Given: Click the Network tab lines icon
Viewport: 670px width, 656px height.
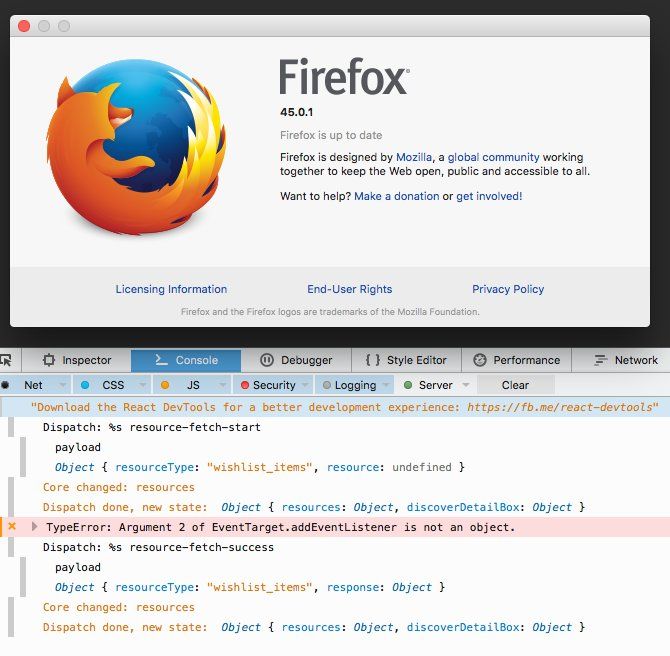Looking at the screenshot, I should (600, 360).
